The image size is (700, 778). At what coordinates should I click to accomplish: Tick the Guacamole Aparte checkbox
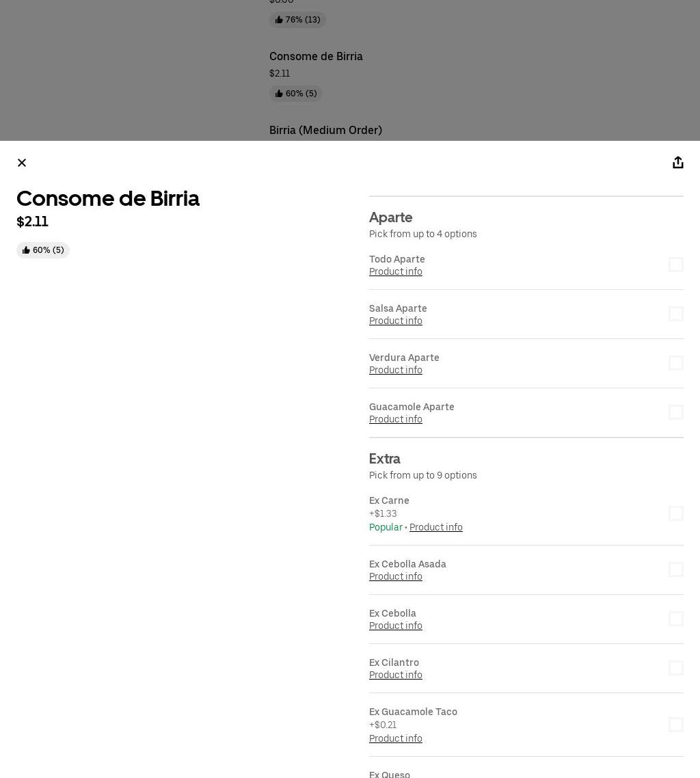675,412
